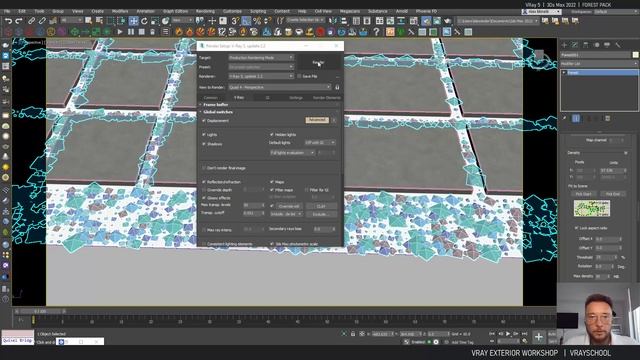Toggle the 3D Snaps icon
The image size is (640, 360).
235,21
